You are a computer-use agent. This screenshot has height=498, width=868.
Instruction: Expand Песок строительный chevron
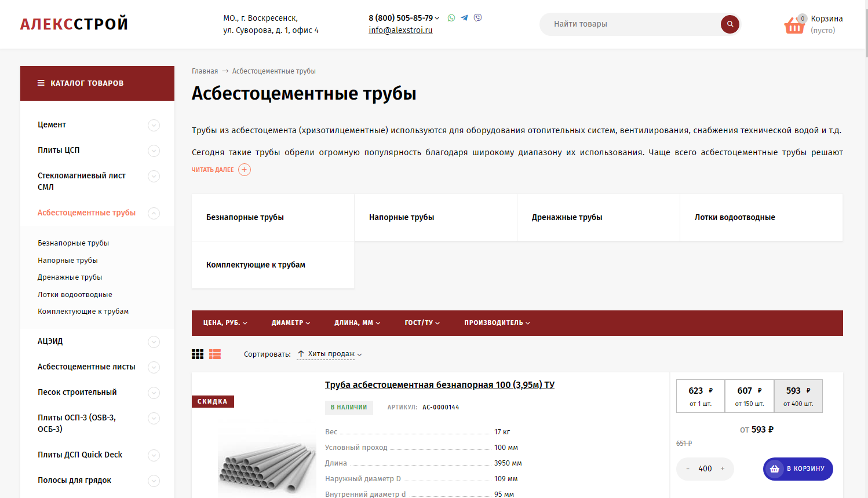click(154, 393)
